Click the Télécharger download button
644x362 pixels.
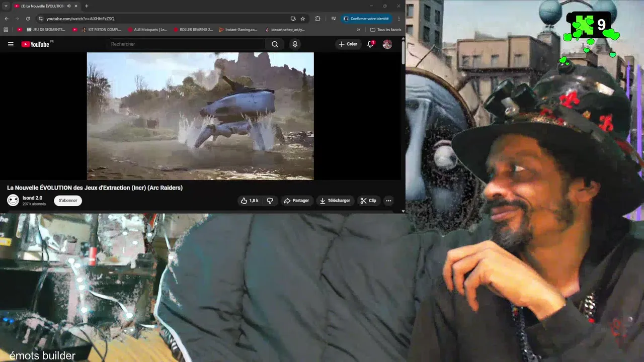[x=335, y=201]
